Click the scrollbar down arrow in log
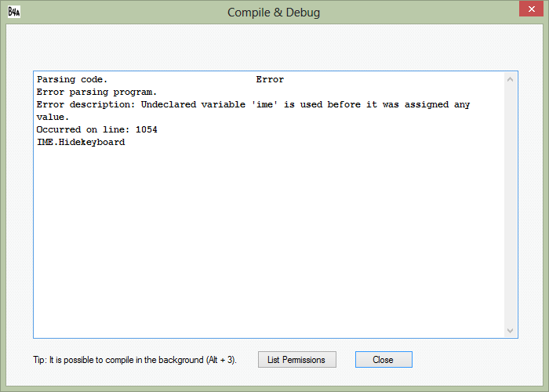 [x=510, y=330]
